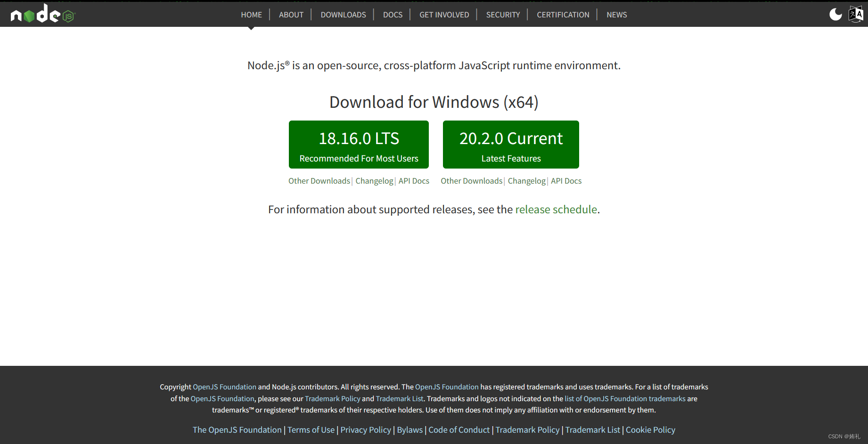Viewport: 868px width, 444px height.
Task: Go to ABOUT page
Action: tap(291, 15)
